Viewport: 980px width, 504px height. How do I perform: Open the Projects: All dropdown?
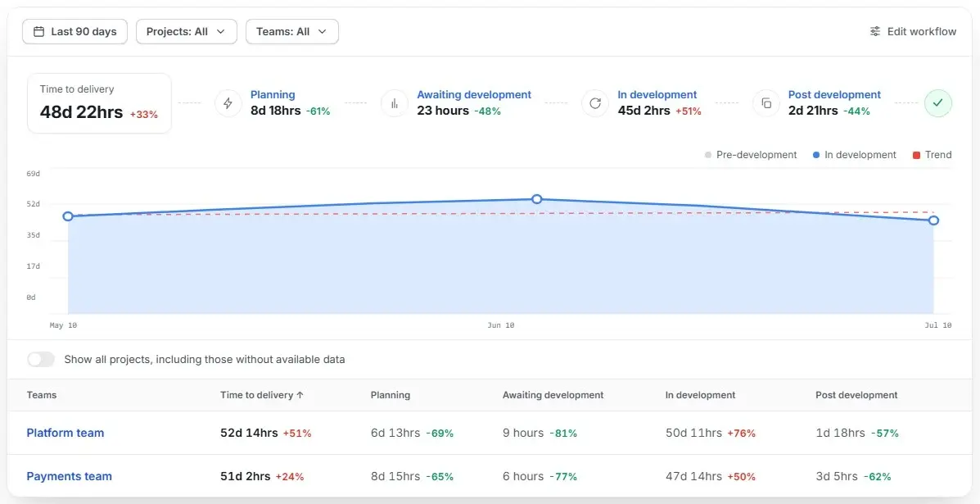coord(186,31)
